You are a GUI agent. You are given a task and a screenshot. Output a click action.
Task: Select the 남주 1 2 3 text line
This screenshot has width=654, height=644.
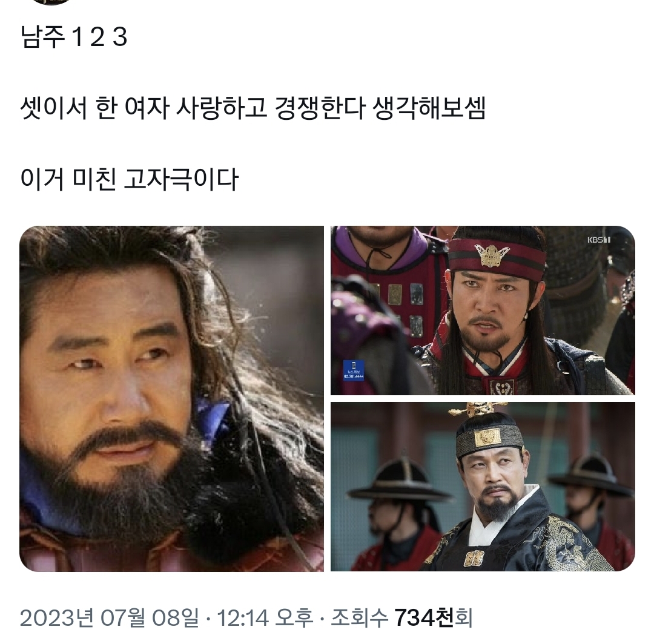74,37
